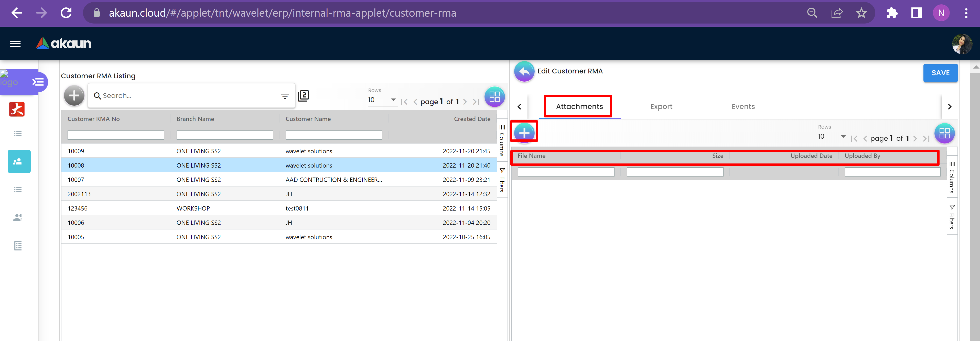Image resolution: width=980 pixels, height=341 pixels.
Task: Click the search filter lines icon
Action: click(285, 96)
